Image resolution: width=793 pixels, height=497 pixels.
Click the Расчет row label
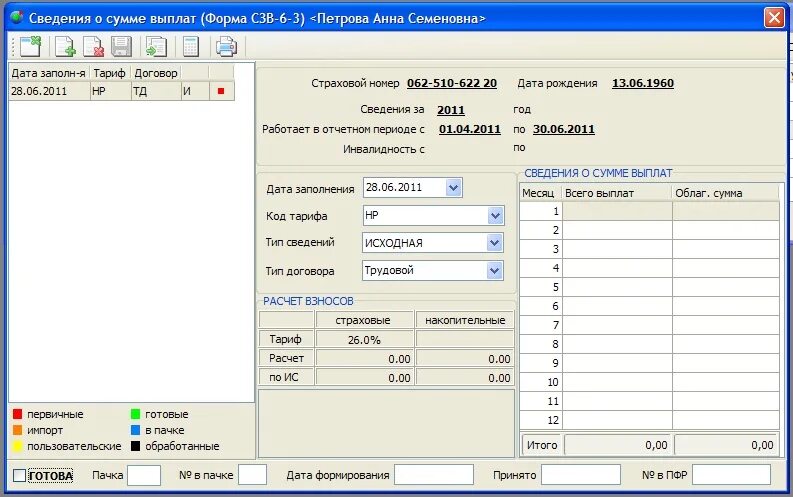click(x=286, y=358)
